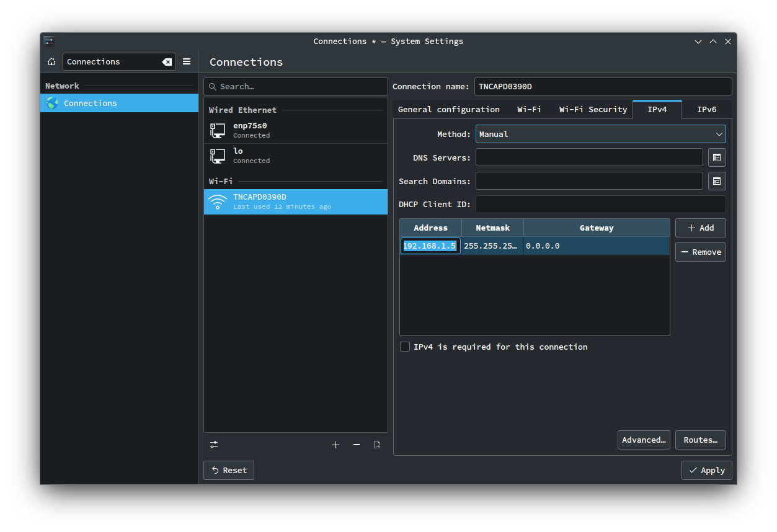Click the DNS Servers field
The width and height of the screenshot is (777, 532).
click(589, 157)
